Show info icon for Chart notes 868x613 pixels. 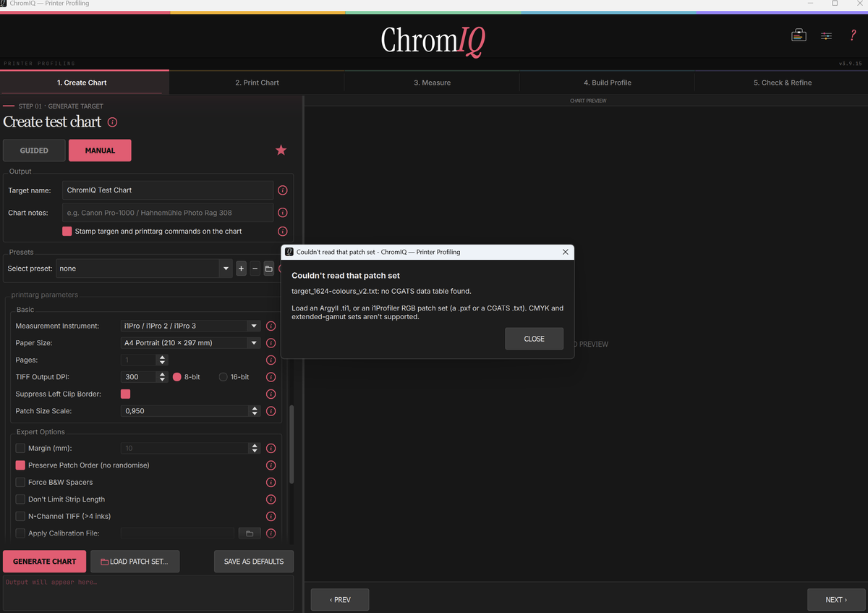click(x=283, y=213)
